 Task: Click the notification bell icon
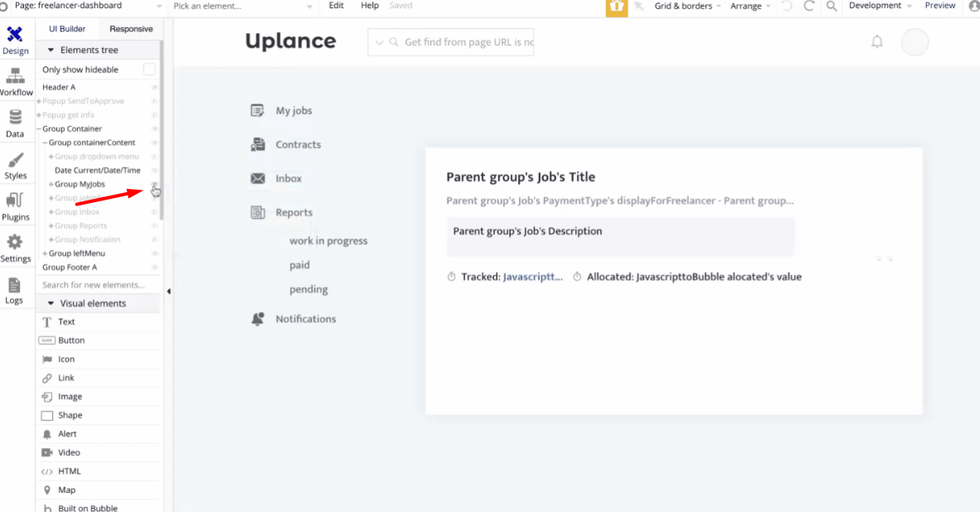pos(877,41)
